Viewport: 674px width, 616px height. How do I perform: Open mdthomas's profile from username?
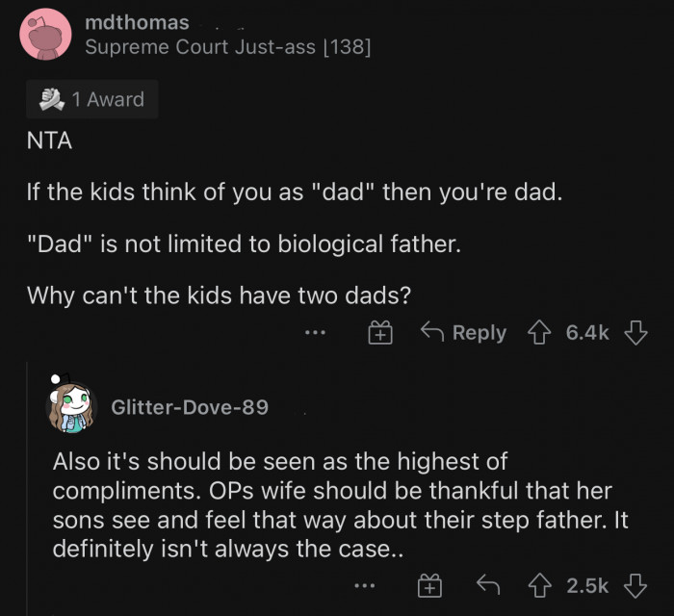click(137, 21)
